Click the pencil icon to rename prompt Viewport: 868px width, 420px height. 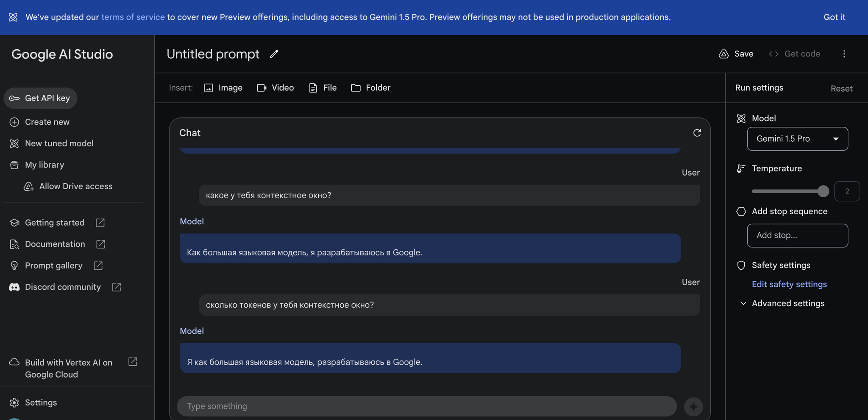pos(274,54)
